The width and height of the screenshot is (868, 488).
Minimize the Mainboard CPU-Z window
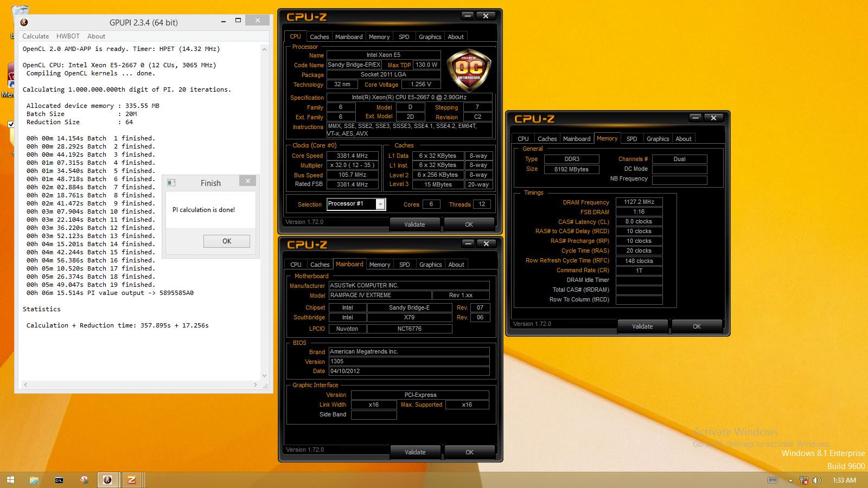tap(468, 244)
